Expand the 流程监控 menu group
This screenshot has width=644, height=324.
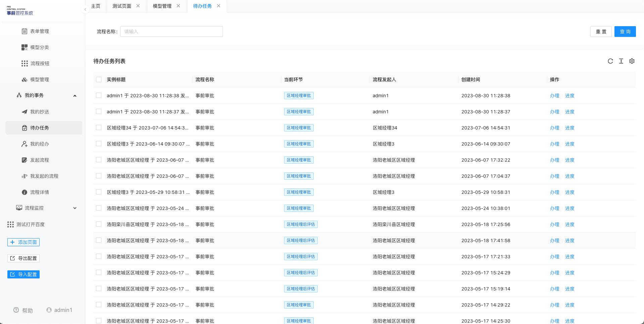pyautogui.click(x=75, y=208)
